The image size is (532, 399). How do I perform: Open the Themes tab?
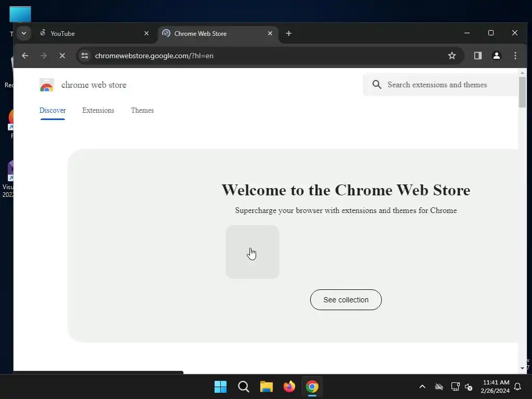click(x=142, y=110)
